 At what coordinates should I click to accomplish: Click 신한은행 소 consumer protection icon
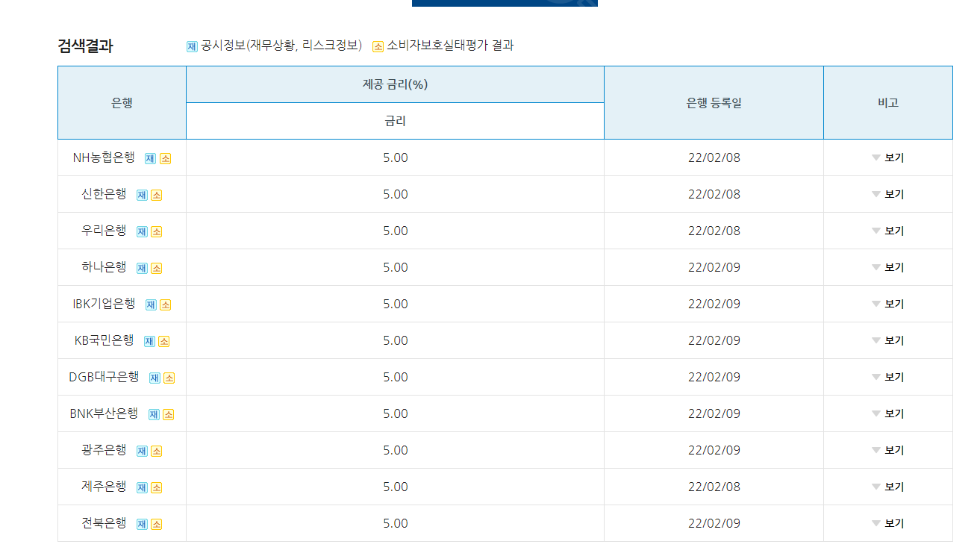(x=156, y=195)
